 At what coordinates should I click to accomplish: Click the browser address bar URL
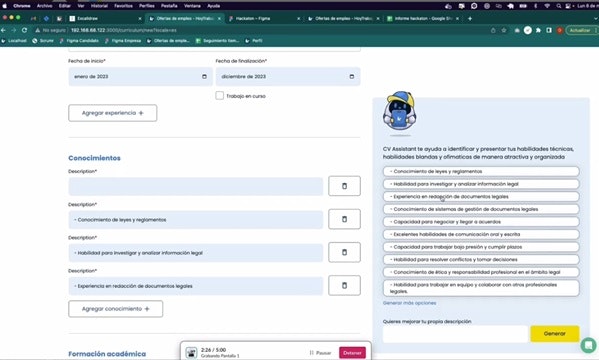click(x=124, y=30)
